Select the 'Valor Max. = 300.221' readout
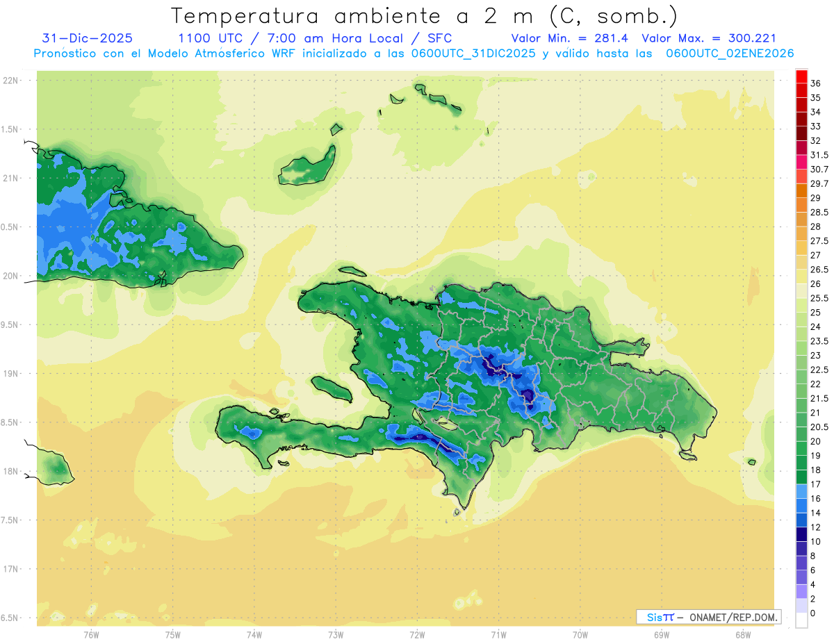Viewport: 834px width, 644px height. pos(709,38)
